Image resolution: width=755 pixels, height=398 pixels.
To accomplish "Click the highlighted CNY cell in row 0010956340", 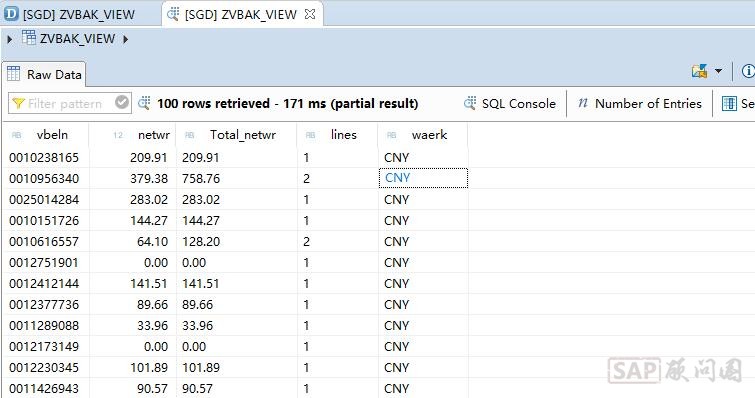I will click(423, 178).
